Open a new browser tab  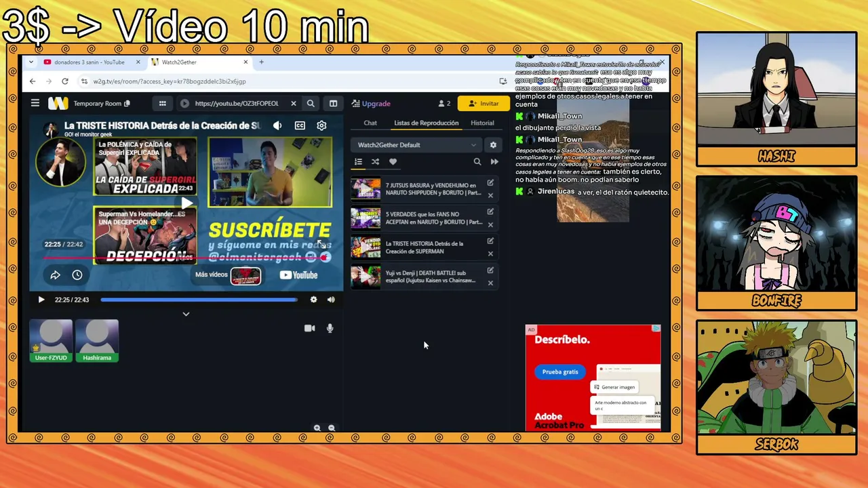261,62
